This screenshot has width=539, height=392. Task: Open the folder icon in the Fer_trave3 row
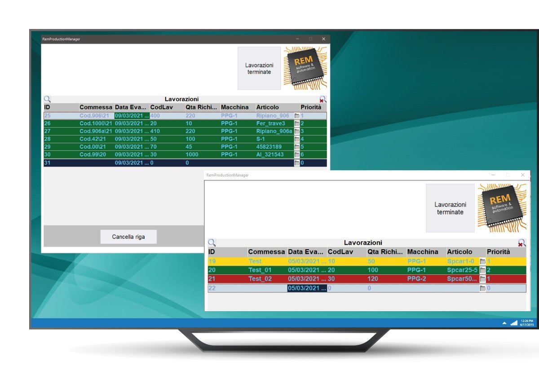(x=297, y=123)
